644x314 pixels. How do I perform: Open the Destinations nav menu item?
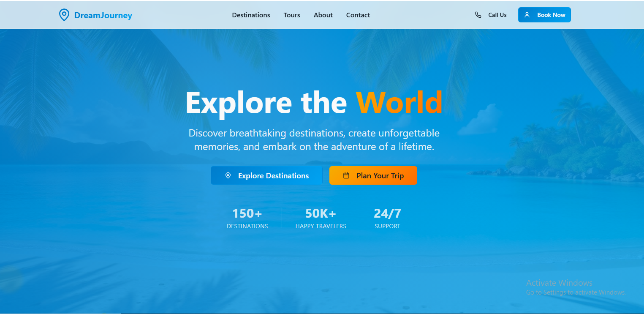251,15
